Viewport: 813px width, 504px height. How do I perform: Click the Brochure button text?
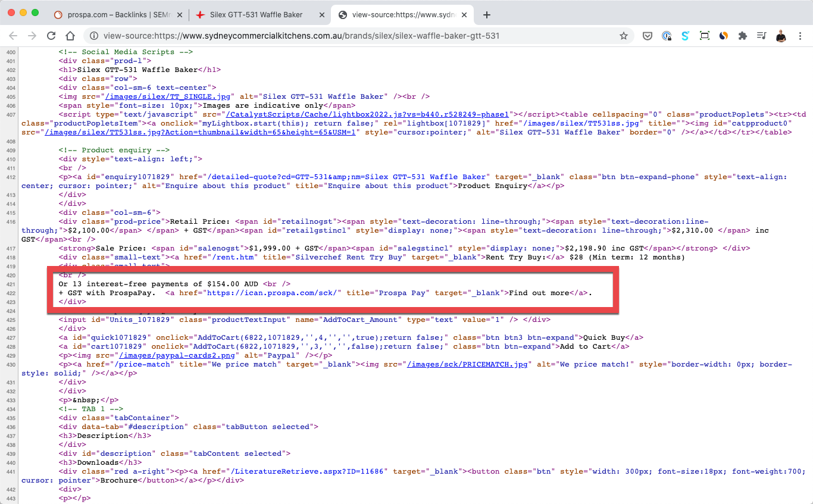point(118,480)
